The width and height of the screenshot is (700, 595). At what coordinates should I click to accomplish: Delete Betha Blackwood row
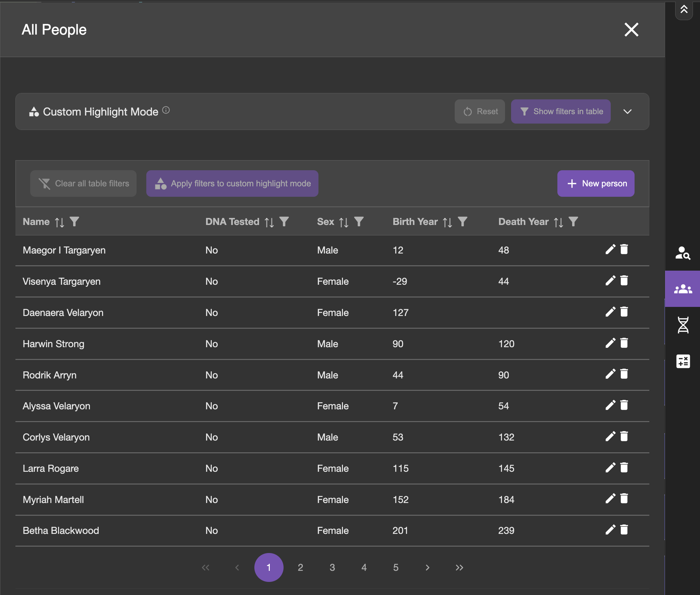tap(624, 530)
